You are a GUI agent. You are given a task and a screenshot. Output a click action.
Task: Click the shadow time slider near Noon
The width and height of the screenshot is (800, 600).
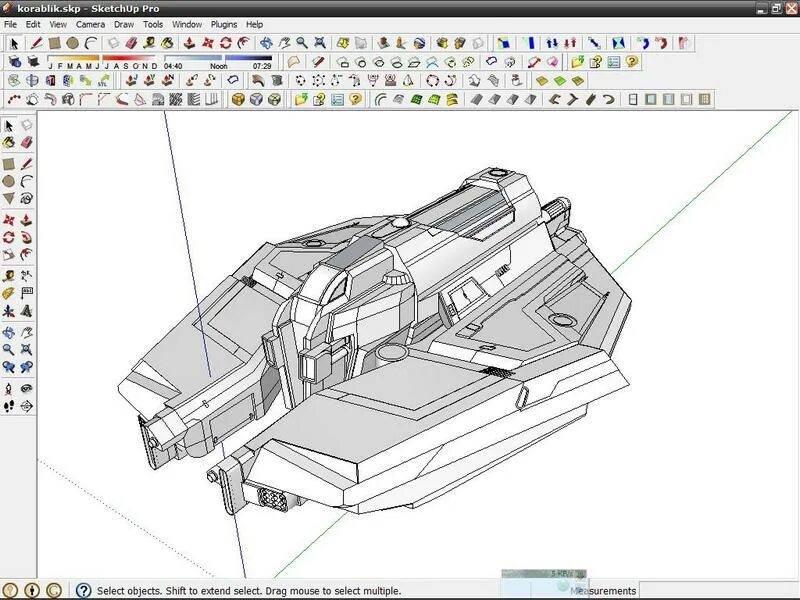[x=219, y=64]
